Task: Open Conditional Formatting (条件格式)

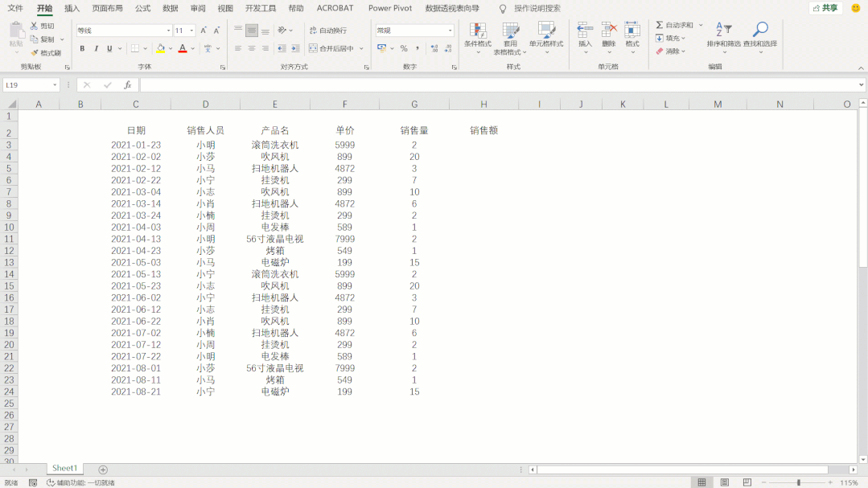Action: [x=478, y=38]
